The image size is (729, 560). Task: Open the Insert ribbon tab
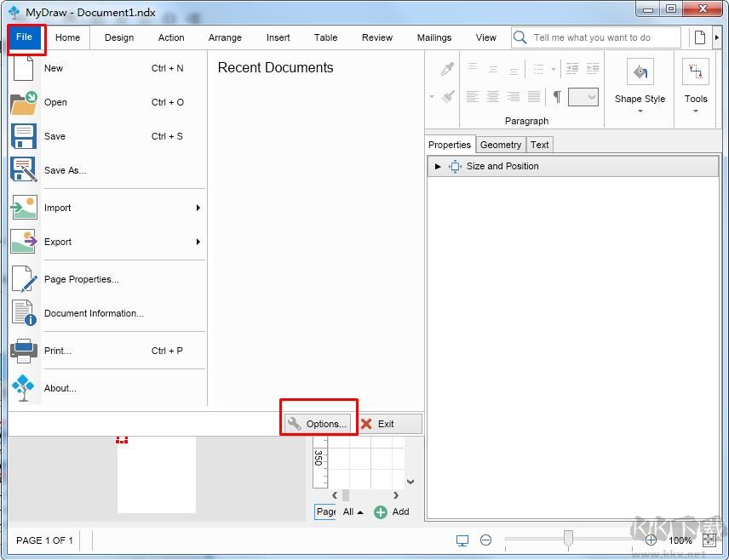pos(278,37)
